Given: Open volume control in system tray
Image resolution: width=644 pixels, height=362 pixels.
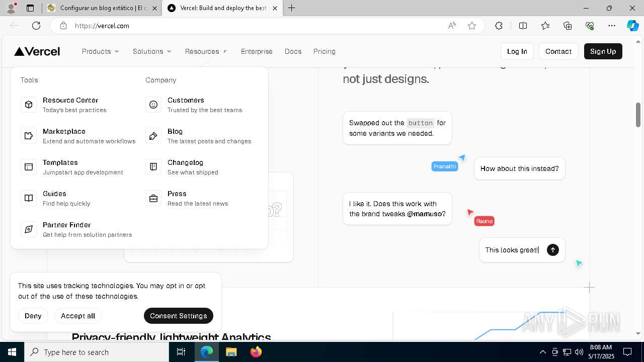Looking at the screenshot, I should [x=579, y=352].
